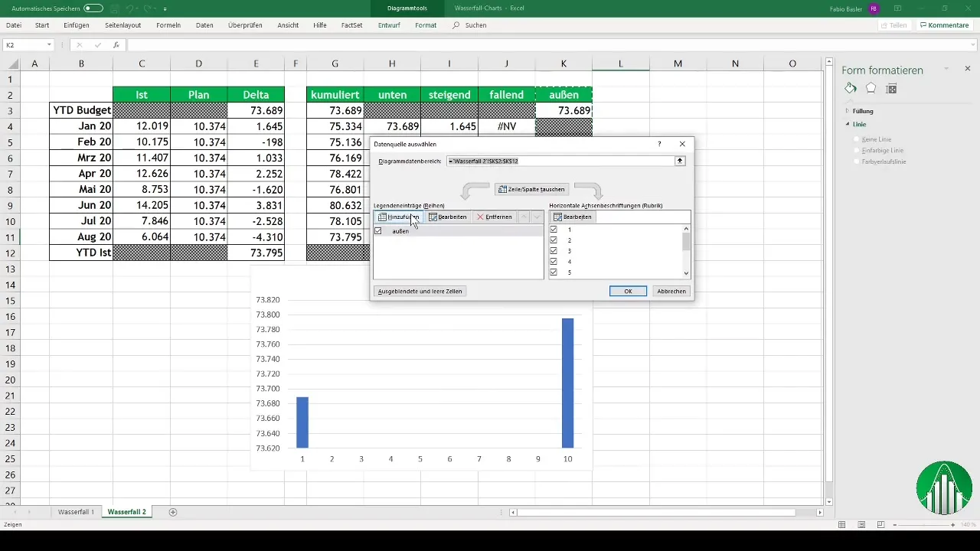Click the insert function fx icon
Image resolution: width=980 pixels, height=551 pixels.
[x=116, y=45]
